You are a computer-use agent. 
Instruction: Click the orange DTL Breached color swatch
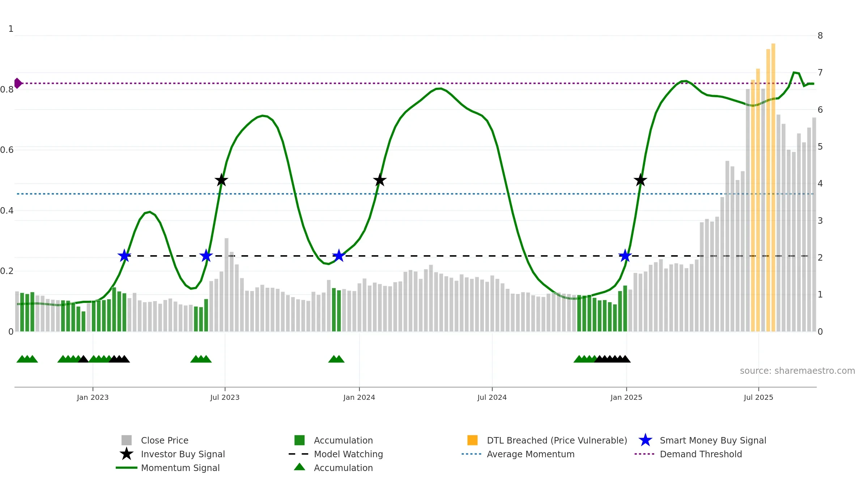click(x=472, y=440)
